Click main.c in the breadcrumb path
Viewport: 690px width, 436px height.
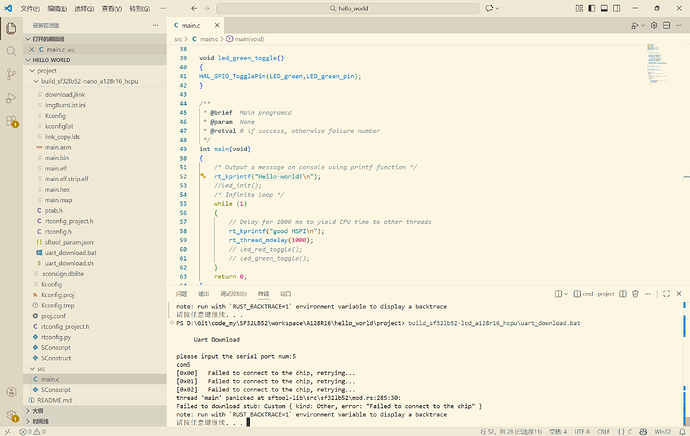click(x=208, y=38)
